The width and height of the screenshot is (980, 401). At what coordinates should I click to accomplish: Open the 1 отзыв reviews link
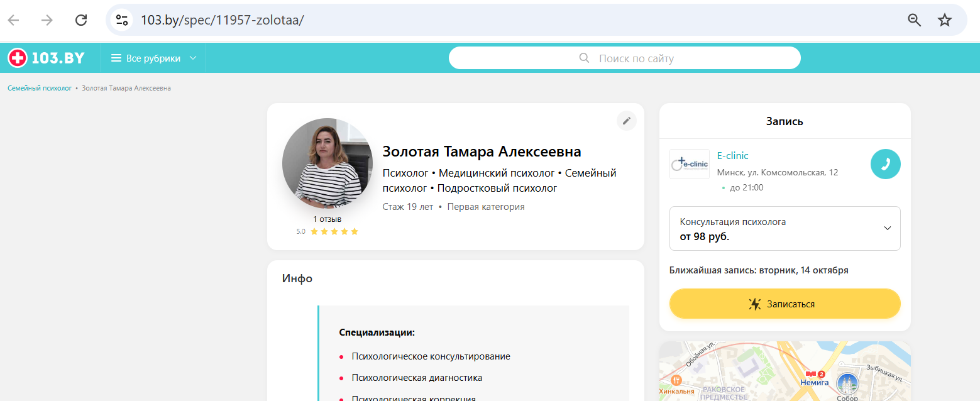[x=328, y=219]
